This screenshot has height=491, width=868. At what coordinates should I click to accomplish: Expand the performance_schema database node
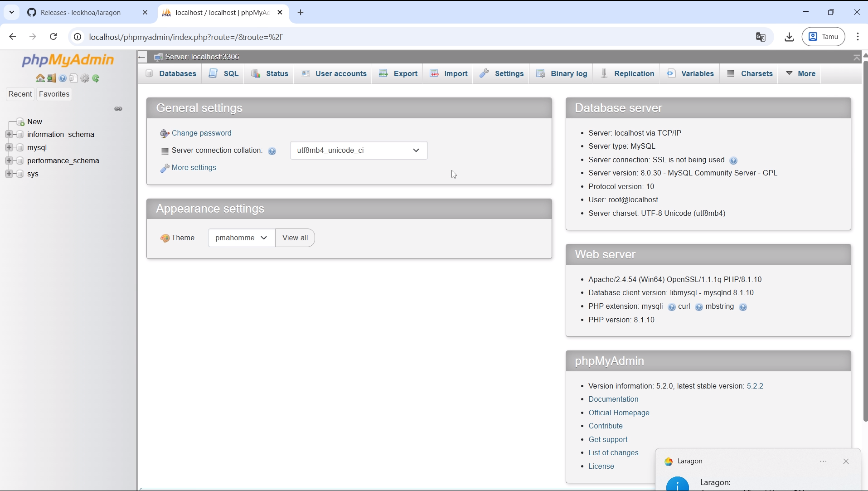[9, 160]
